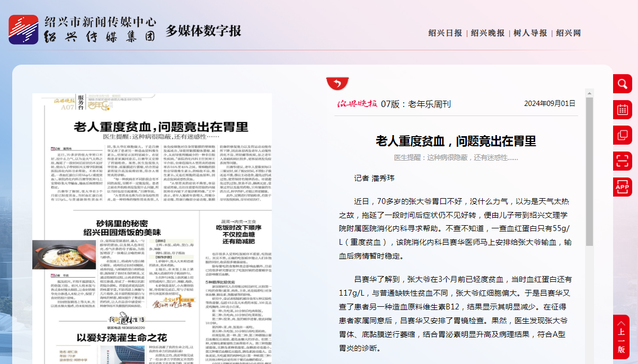638x364 pixels.
Task: Visit the 绍兴网 link
Action: click(x=568, y=33)
